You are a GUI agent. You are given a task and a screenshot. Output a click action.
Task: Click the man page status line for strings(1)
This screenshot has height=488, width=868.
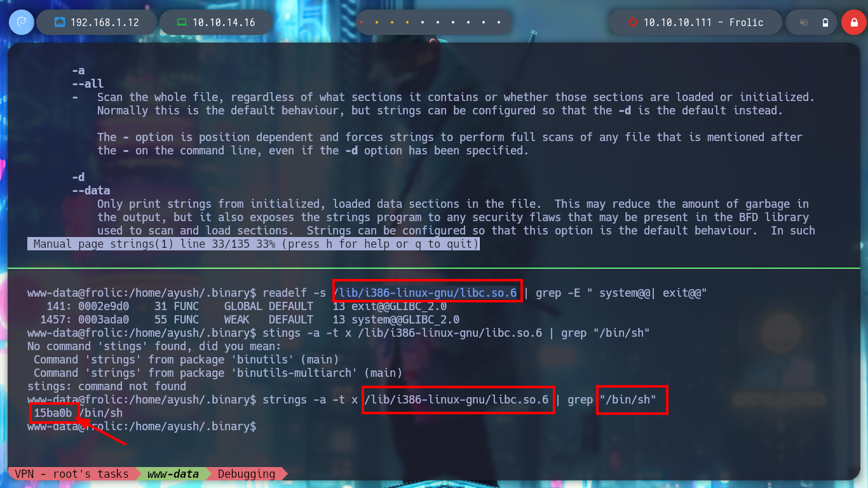click(x=254, y=245)
